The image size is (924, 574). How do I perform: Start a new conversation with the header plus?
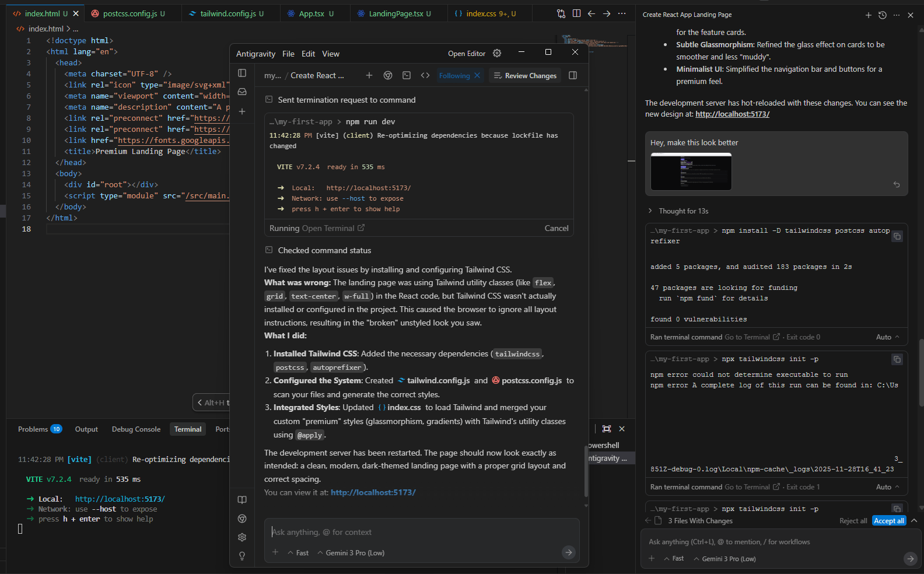coord(369,75)
